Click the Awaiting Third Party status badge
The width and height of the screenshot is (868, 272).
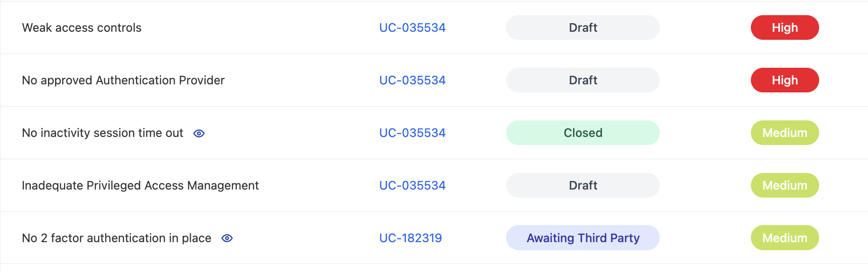582,238
